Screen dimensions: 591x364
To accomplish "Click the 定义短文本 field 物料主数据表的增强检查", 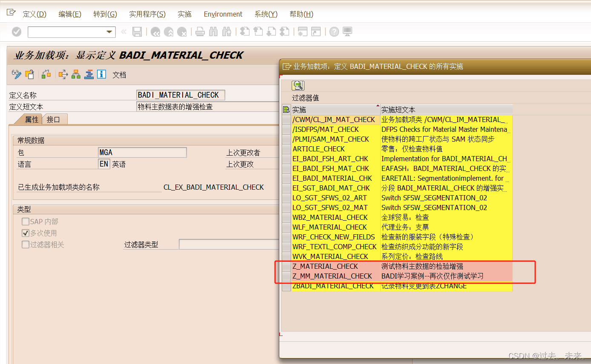I will pos(207,107).
